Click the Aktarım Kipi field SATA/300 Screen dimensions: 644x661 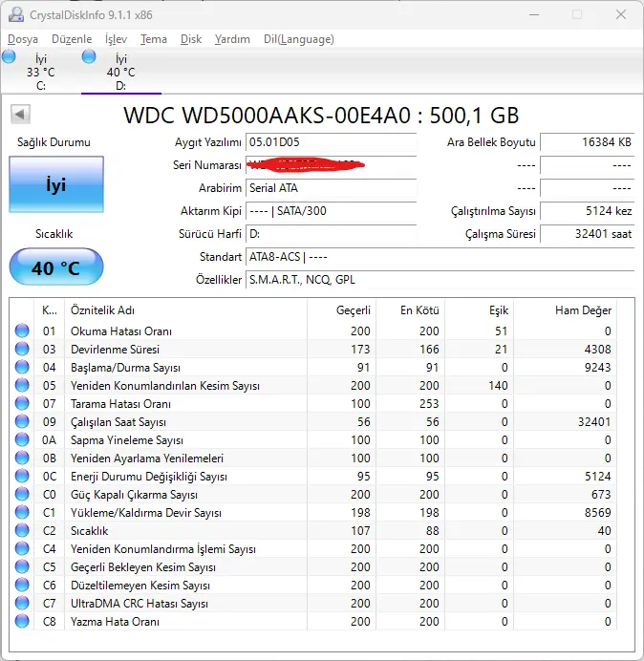click(x=331, y=211)
